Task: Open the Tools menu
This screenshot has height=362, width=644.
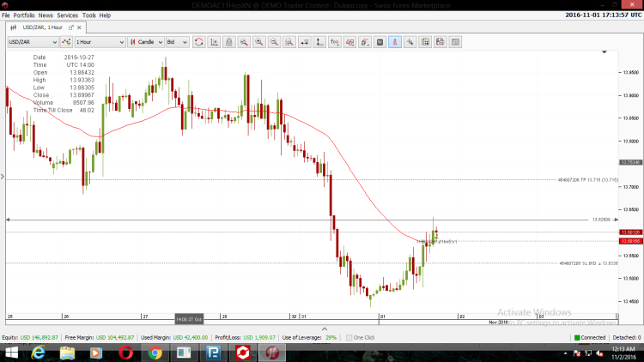Action: pos(88,15)
